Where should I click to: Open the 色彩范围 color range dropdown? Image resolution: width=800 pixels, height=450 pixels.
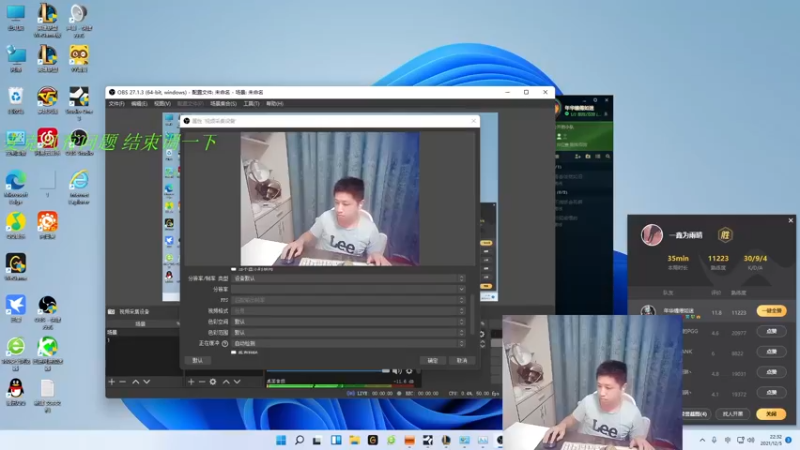click(348, 333)
